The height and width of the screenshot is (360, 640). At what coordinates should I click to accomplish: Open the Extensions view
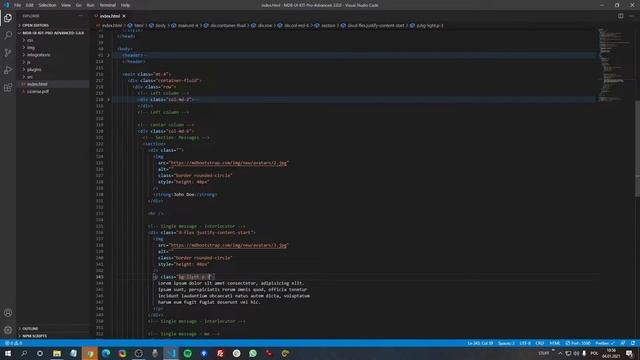pos(8,88)
